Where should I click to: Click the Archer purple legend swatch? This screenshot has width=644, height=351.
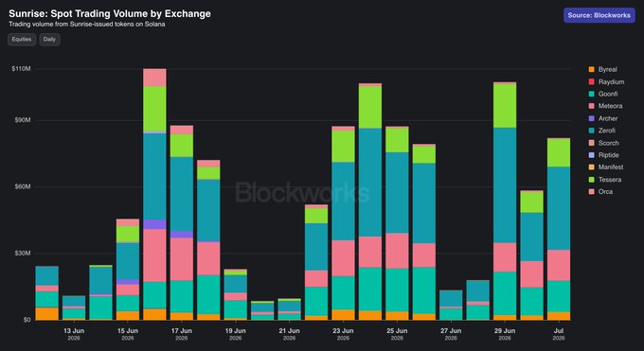point(591,118)
